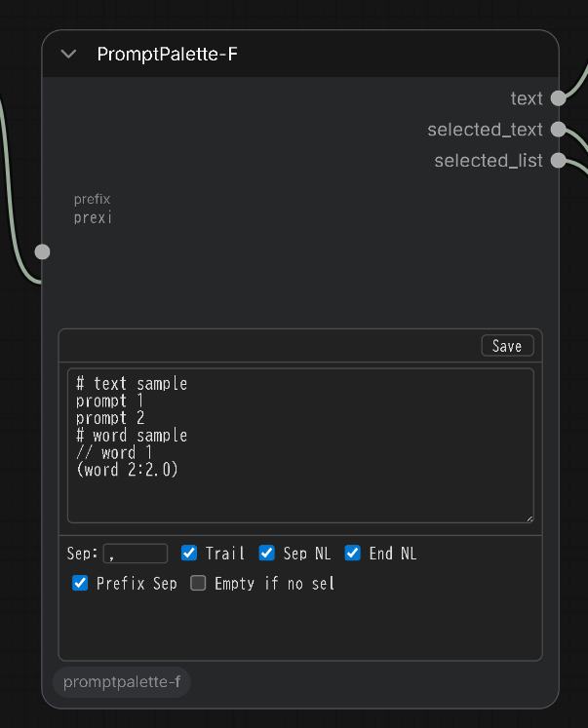Click the line '# word sample'
The image size is (588, 728).
[132, 436]
